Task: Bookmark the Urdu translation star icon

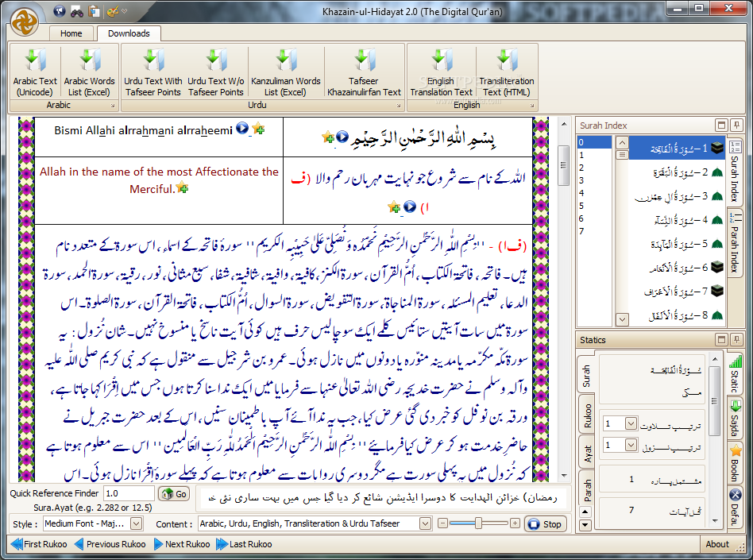Action: (x=394, y=207)
